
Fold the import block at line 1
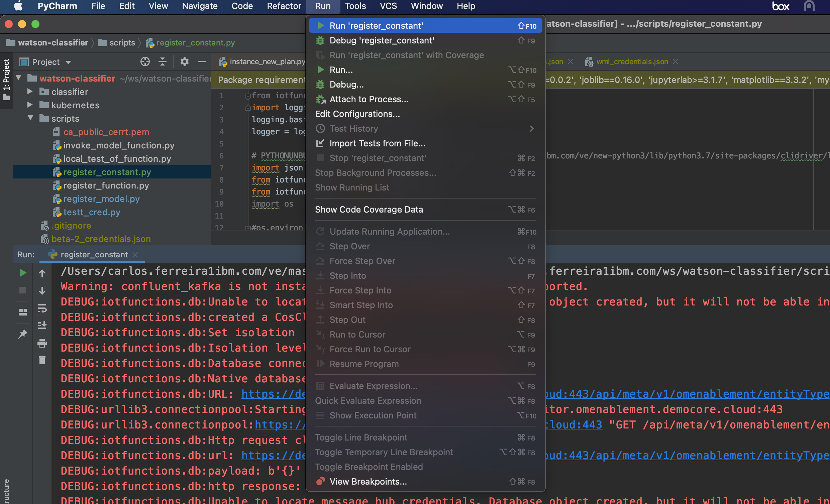click(247, 96)
